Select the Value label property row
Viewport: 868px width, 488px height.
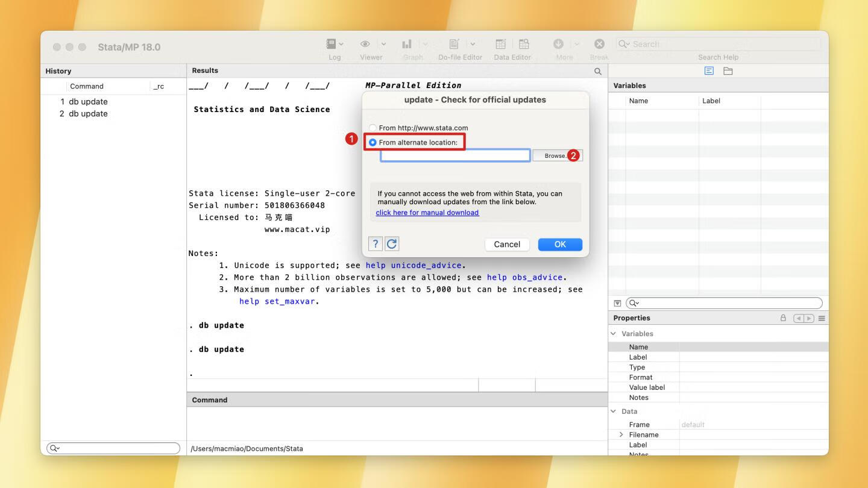coord(719,387)
